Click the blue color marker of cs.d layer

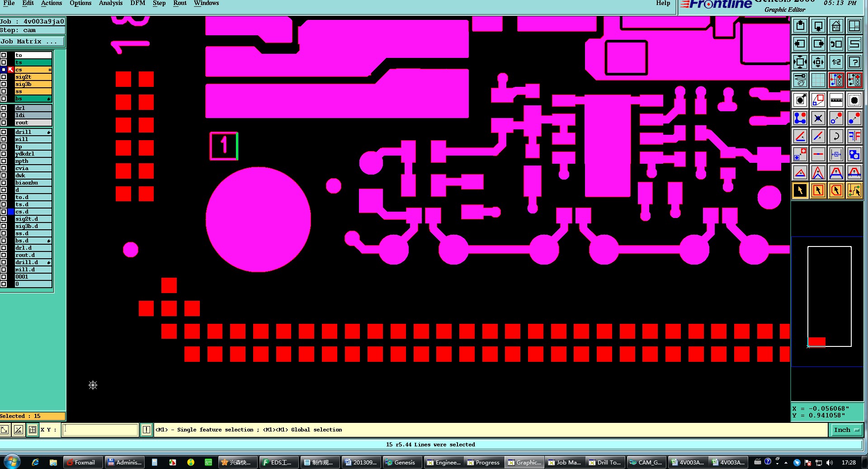[11, 212]
